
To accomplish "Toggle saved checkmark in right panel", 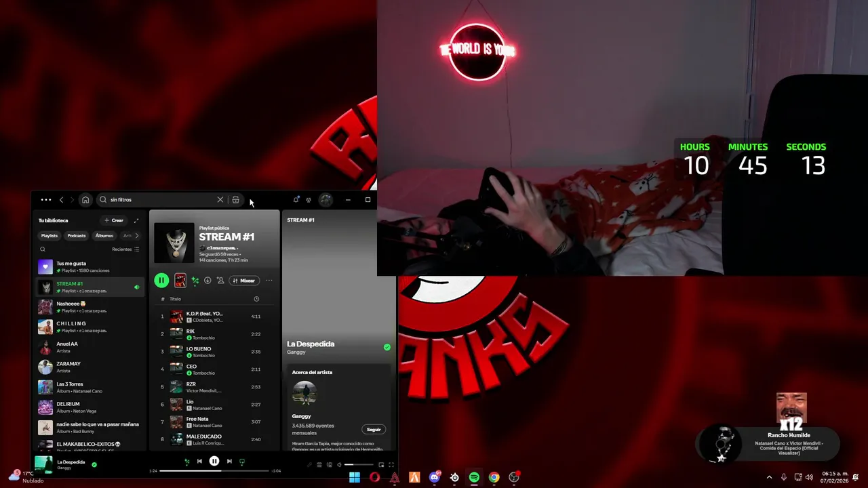I will (x=387, y=347).
